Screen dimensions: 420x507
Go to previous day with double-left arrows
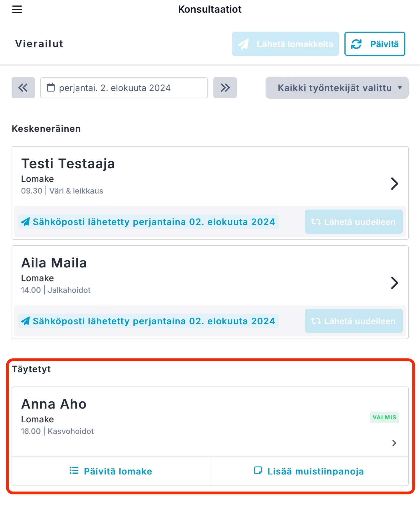(23, 88)
